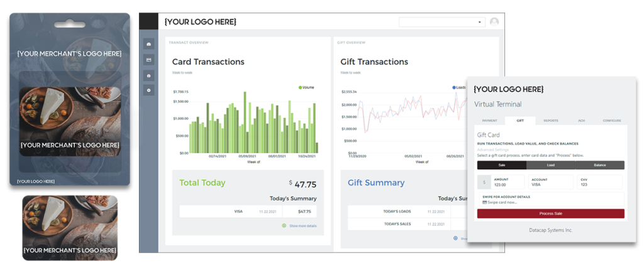Click the Card Transactions heading
The width and height of the screenshot is (644, 265).
208,62
